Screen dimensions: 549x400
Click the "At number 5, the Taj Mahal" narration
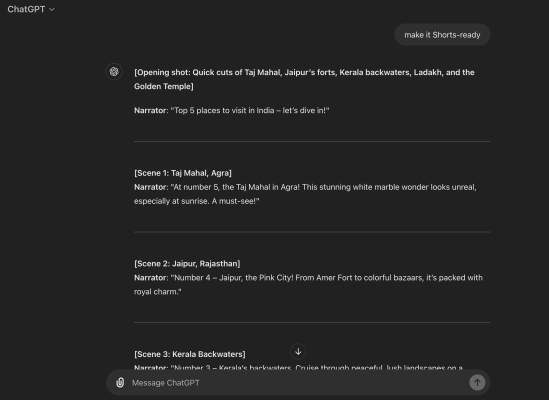pyautogui.click(x=305, y=194)
